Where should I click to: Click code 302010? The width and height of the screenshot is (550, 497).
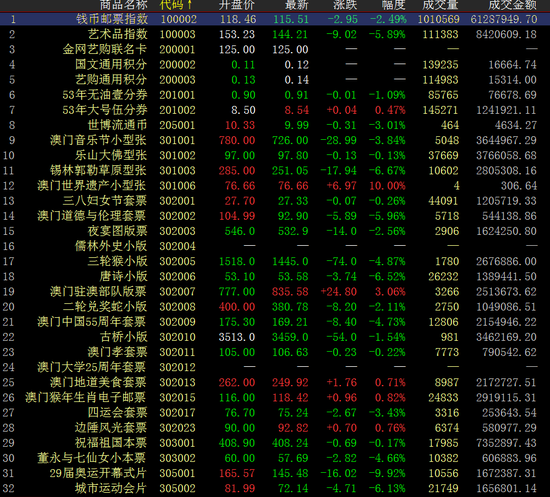pos(177,337)
